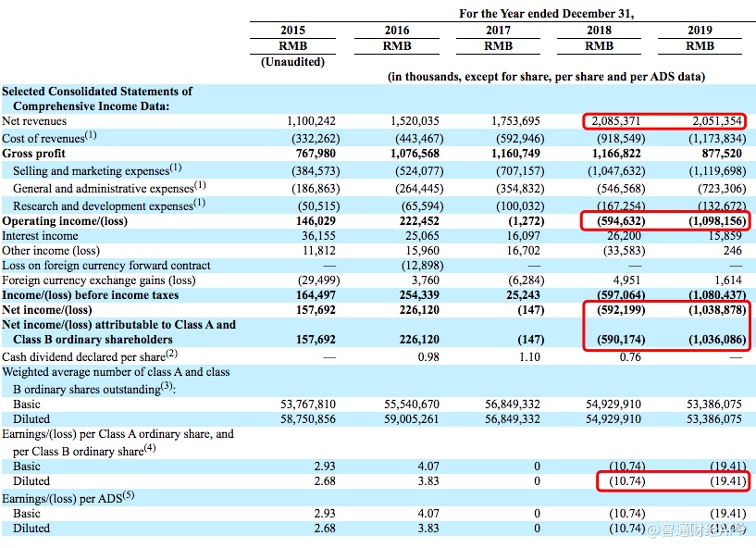Select Selling and marketing expenses label
The height and width of the screenshot is (548, 756).
pyautogui.click(x=97, y=169)
